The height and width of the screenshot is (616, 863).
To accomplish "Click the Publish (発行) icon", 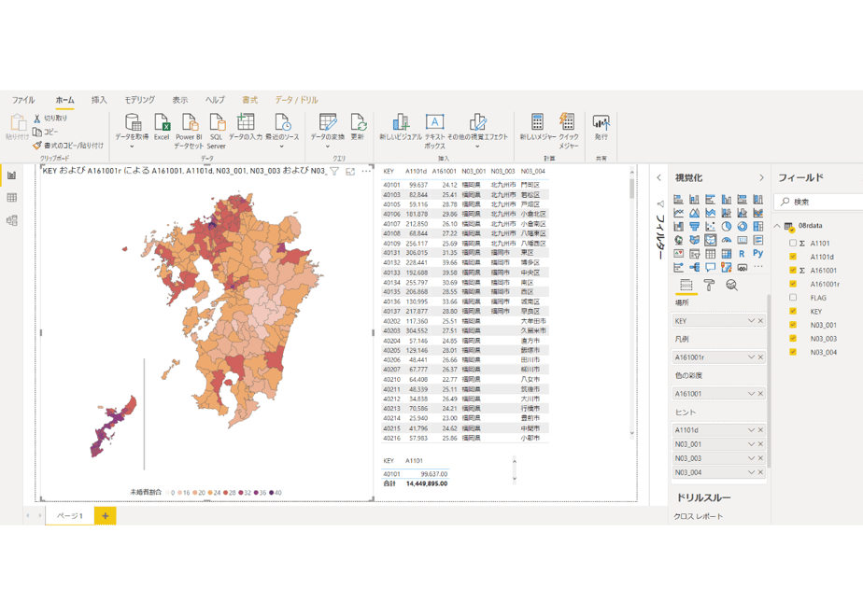I will point(601,127).
